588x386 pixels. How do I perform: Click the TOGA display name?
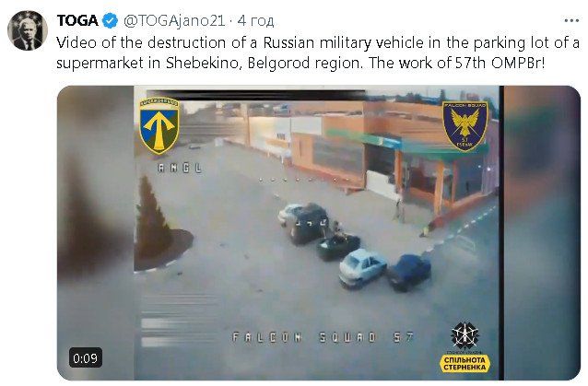77,20
